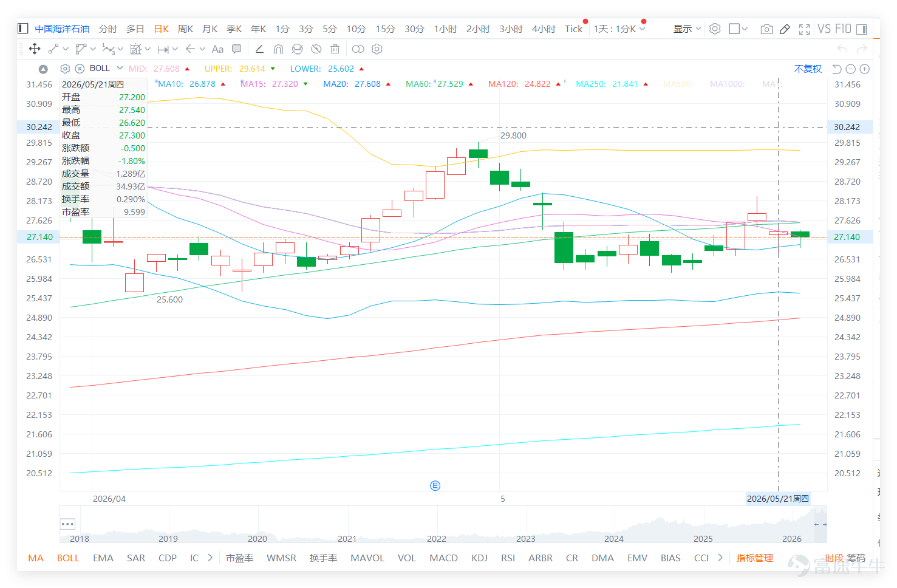Viewport: 897px width, 588px height.
Task: Select the wave pattern drawing tool
Action: tap(108, 49)
